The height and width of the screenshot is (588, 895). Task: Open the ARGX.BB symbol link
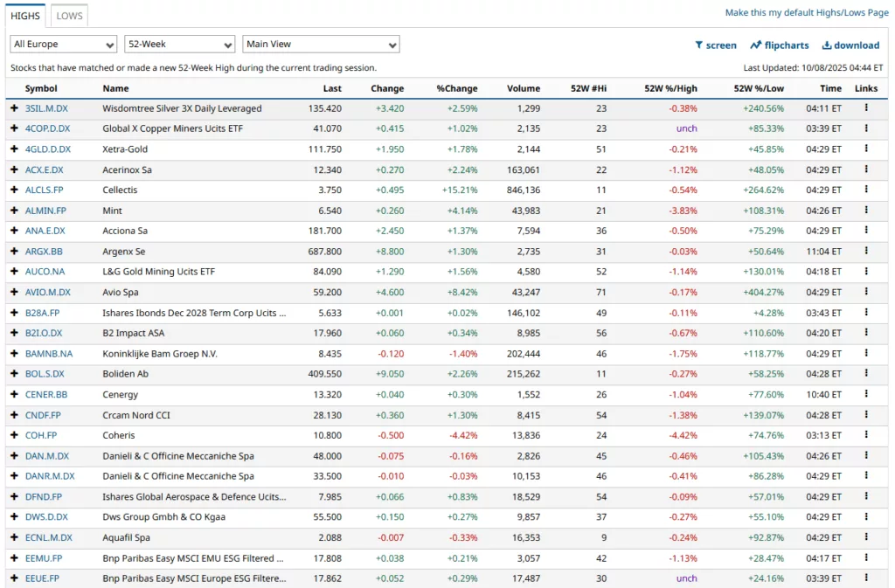point(44,252)
